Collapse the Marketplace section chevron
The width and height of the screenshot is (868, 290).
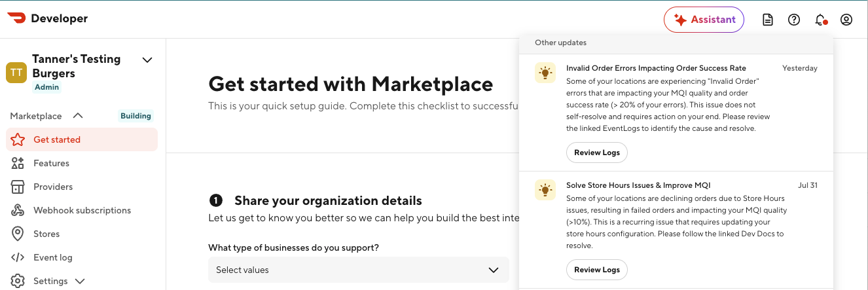click(x=78, y=116)
